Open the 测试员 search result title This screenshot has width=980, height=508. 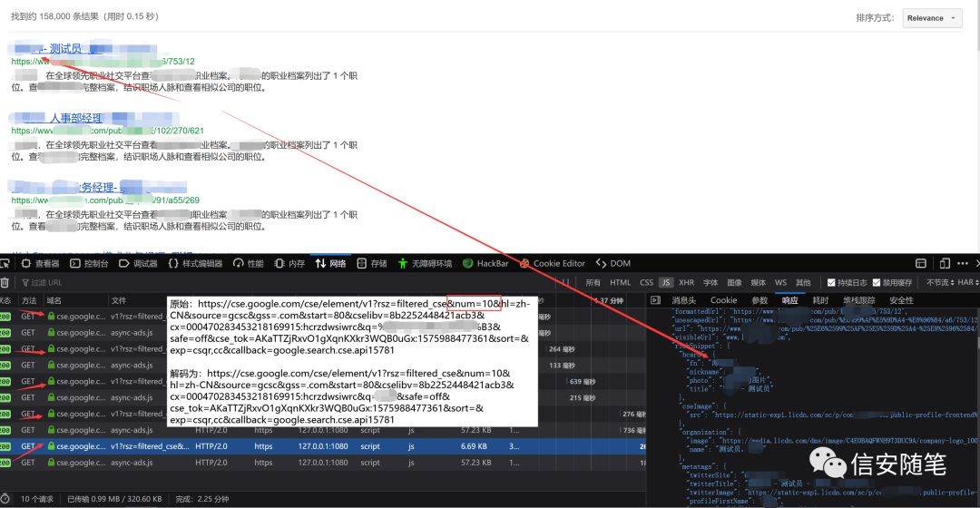(65, 49)
